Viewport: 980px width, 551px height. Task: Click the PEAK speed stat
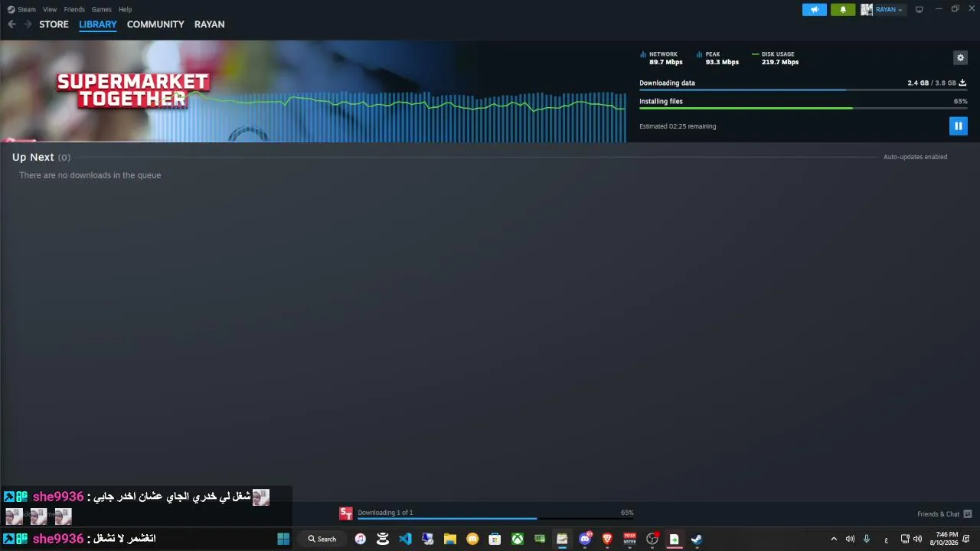coord(718,58)
